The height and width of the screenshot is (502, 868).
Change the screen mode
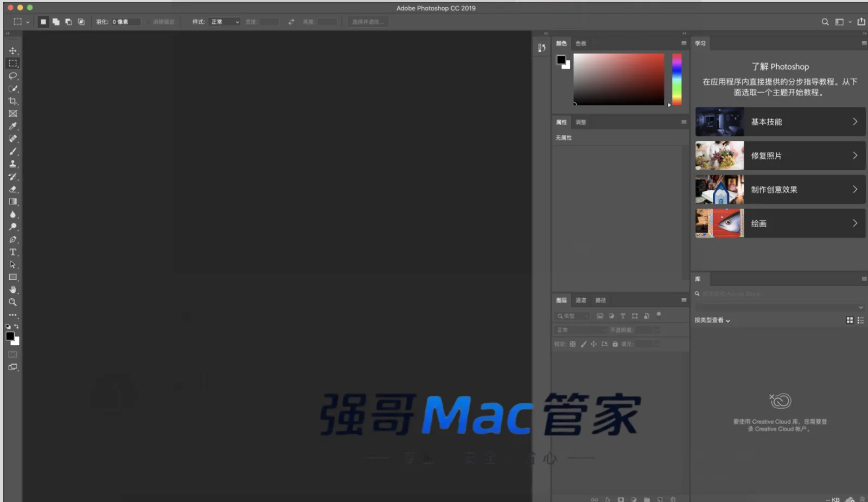pyautogui.click(x=13, y=367)
